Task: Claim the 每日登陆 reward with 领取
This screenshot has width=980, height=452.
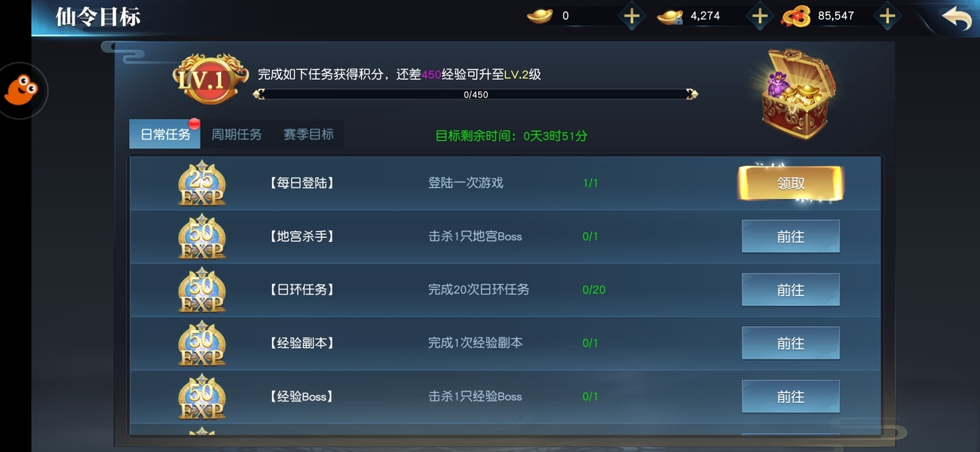Action: (x=790, y=183)
